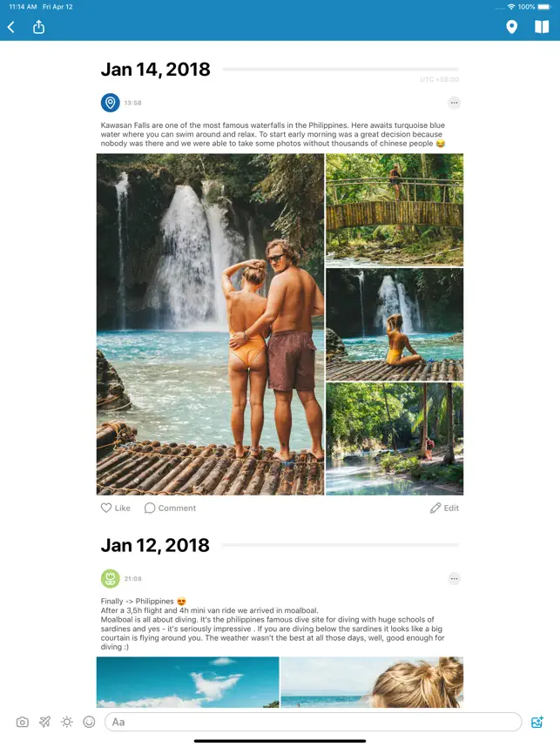This screenshot has height=747, width=560.
Task: Tap the green flower badge at 21:08
Action: point(110,578)
